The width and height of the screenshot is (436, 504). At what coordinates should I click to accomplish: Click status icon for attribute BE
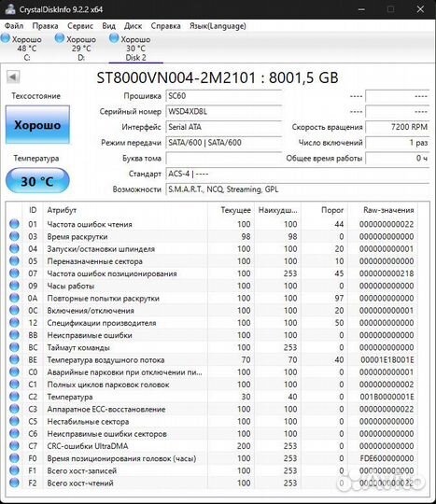point(14,359)
